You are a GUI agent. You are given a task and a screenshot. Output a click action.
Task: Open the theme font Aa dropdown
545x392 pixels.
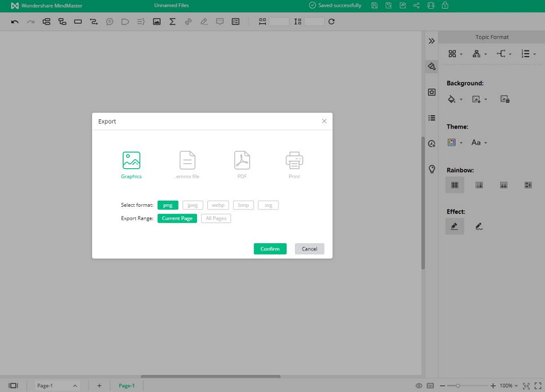[480, 143]
